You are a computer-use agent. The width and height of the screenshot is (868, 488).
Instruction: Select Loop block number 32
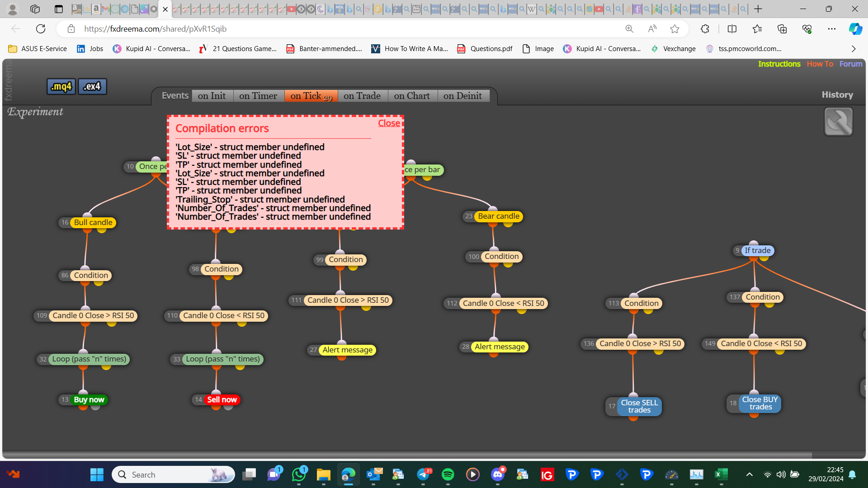tap(89, 359)
